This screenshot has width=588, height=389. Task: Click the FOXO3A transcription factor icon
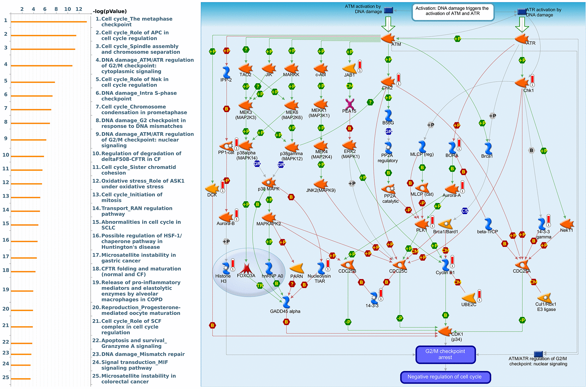pos(246,269)
